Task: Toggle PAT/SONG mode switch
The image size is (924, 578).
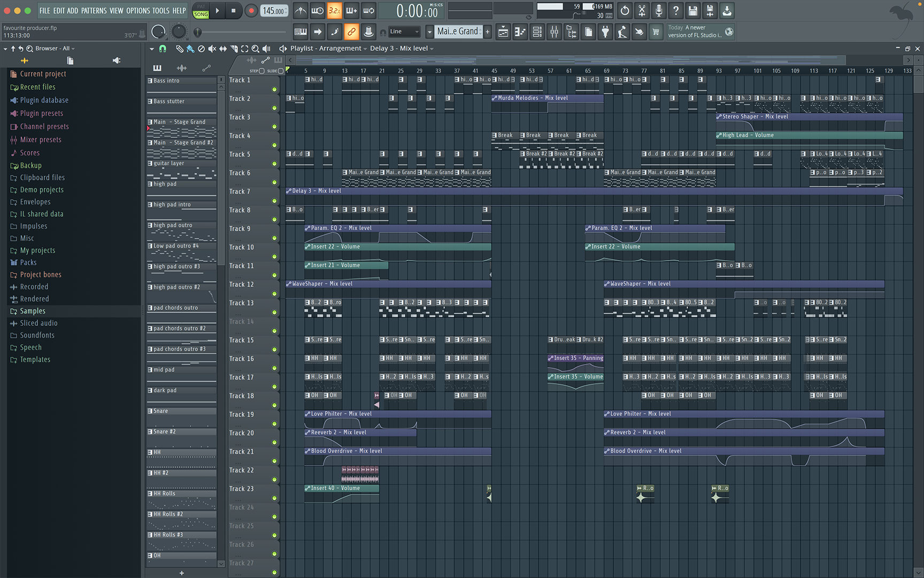Action: pos(201,11)
